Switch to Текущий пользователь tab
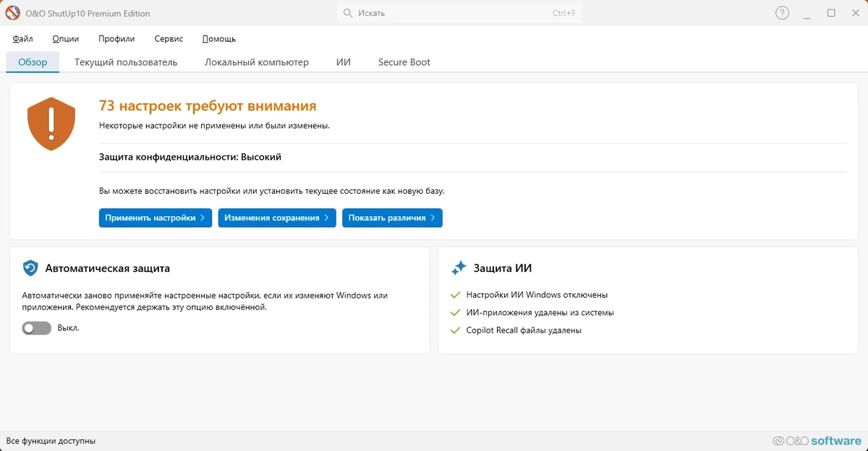Image resolution: width=868 pixels, height=451 pixels. pyautogui.click(x=126, y=62)
